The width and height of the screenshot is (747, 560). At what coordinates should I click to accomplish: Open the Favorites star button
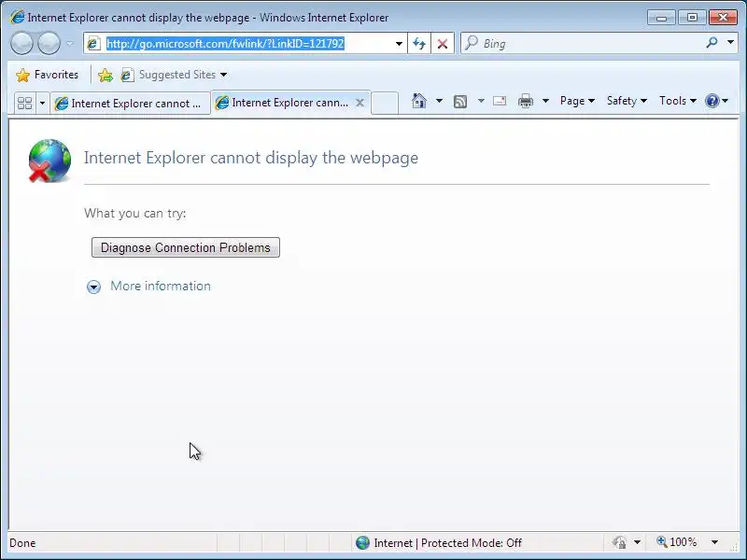47,75
